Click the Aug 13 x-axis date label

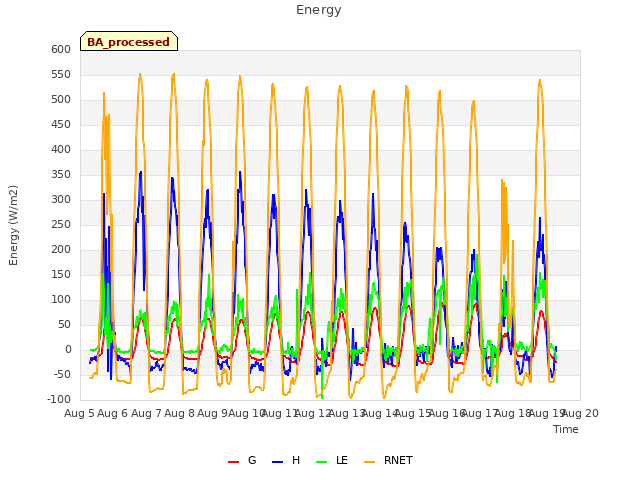pos(347,414)
